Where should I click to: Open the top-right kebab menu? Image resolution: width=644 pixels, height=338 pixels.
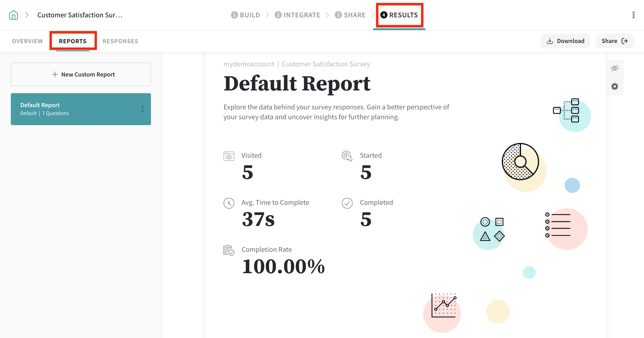pos(633,15)
